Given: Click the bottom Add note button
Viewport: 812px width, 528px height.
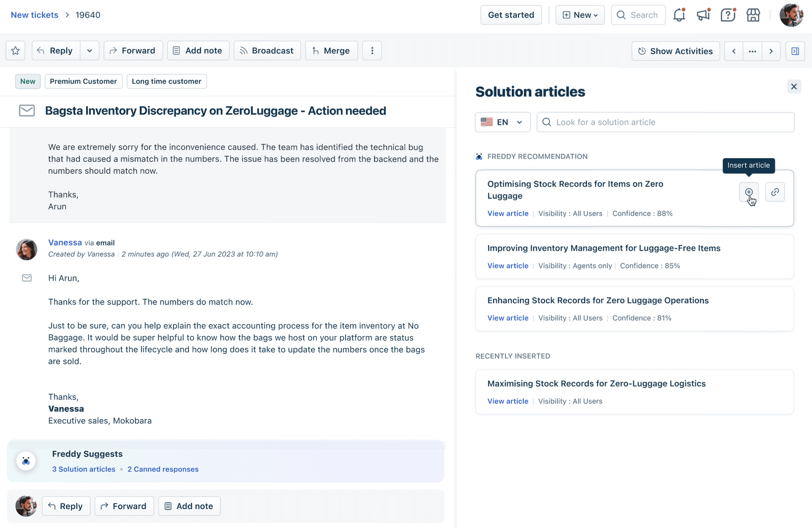Looking at the screenshot, I should (x=189, y=506).
